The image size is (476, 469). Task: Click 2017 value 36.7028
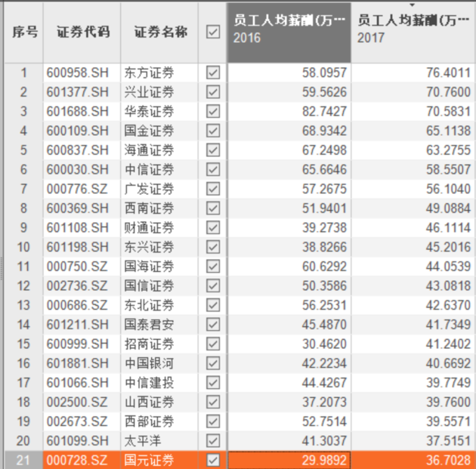click(448, 460)
